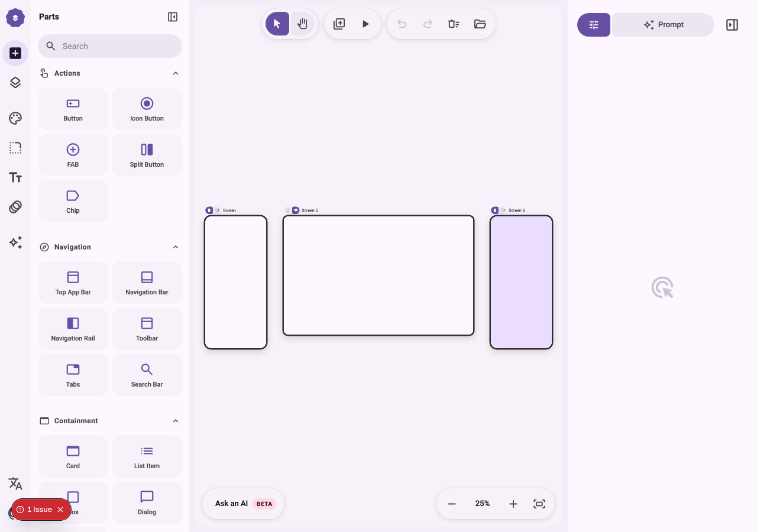Click the redo arrow
This screenshot has height=532, width=757.
428,24
